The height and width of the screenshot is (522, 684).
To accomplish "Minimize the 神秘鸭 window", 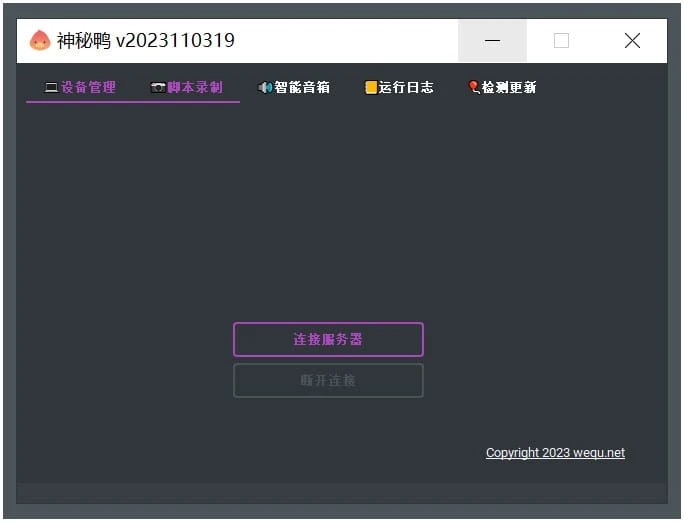I will (x=492, y=41).
